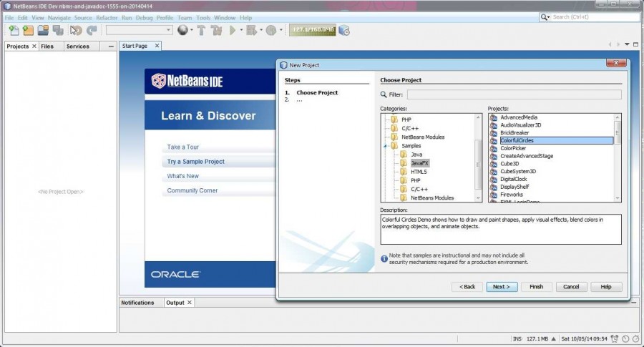This screenshot has height=347, width=644.
Task: Click the Search (Ctrl+I) field
Action: [x=593, y=17]
